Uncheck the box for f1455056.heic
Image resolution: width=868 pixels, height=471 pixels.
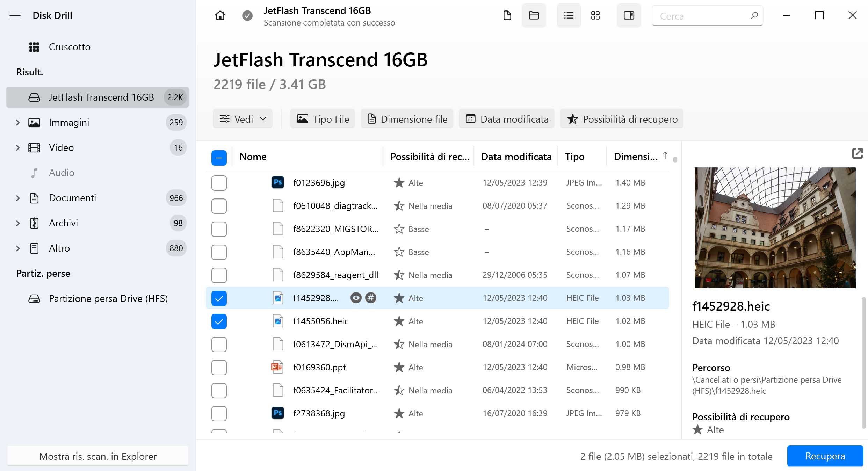point(219,321)
